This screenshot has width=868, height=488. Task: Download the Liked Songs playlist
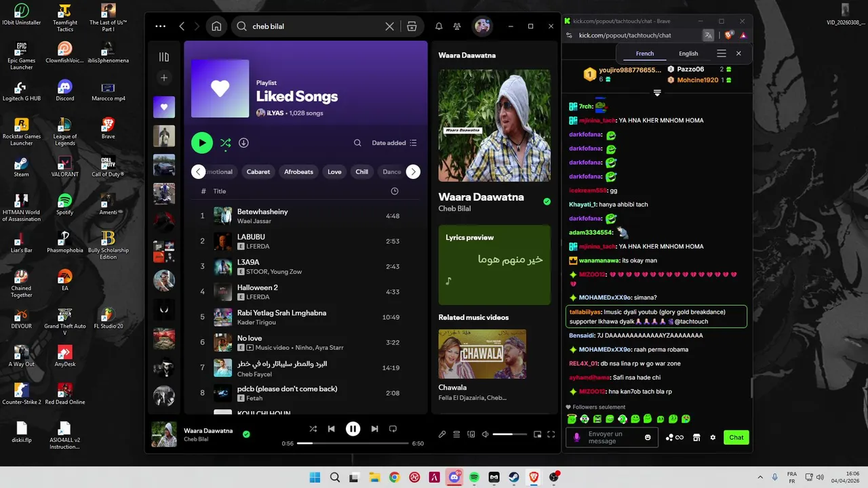[x=243, y=143]
